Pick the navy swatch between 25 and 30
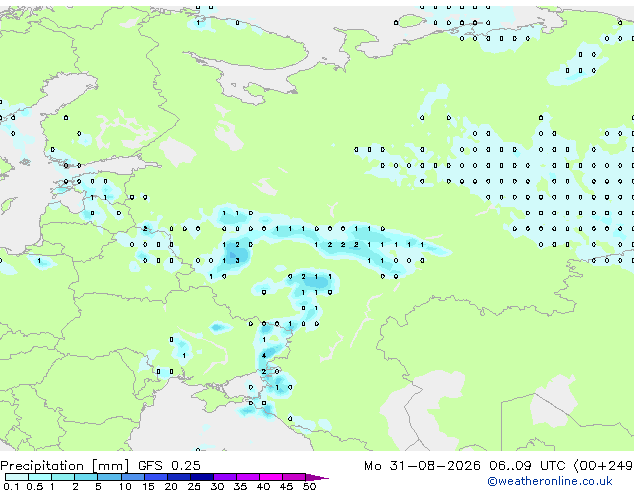 point(201,477)
